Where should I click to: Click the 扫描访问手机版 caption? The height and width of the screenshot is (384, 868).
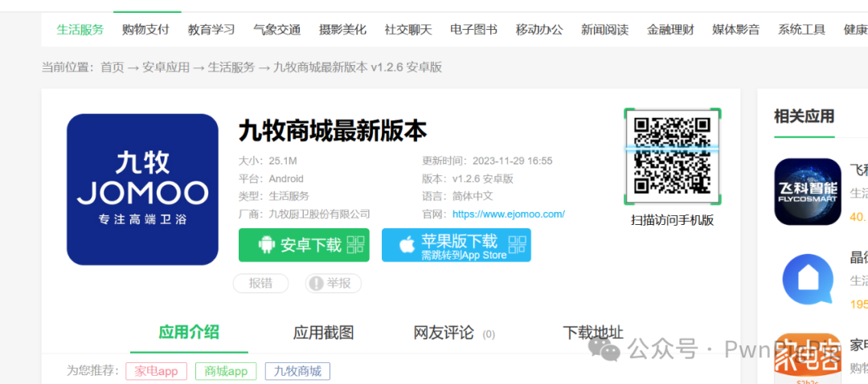(x=673, y=220)
